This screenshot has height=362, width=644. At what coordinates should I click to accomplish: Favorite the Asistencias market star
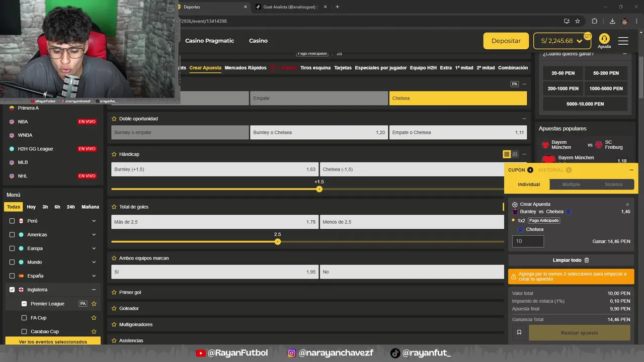click(x=114, y=340)
